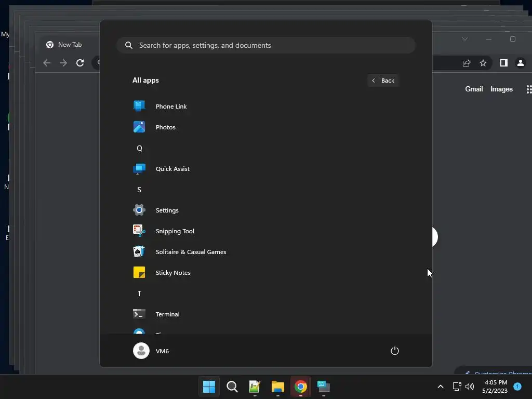Open Solitaire & Casual Games icon
The height and width of the screenshot is (399, 532).
tap(139, 252)
